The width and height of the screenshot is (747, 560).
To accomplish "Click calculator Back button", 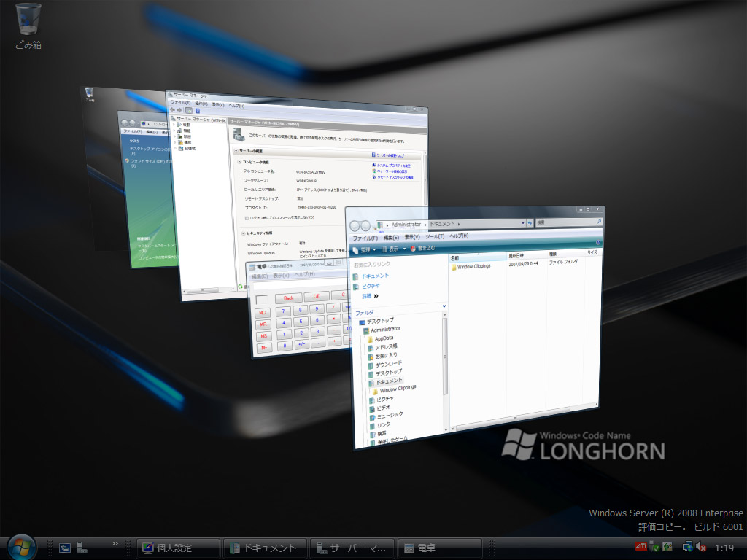I will tap(289, 298).
